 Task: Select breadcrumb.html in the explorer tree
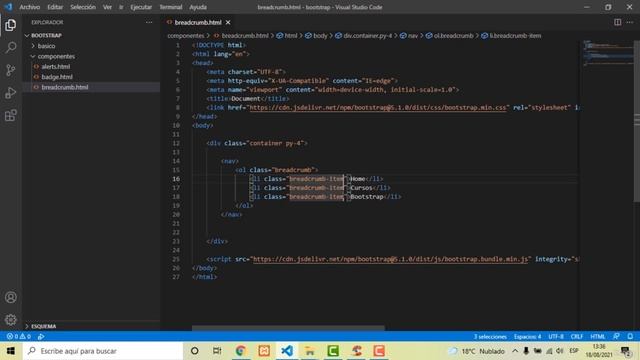click(x=64, y=87)
